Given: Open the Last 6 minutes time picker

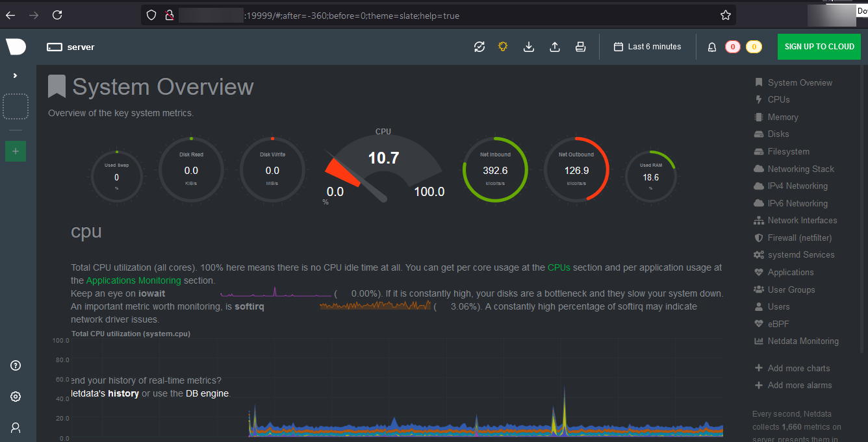Looking at the screenshot, I should 647,46.
